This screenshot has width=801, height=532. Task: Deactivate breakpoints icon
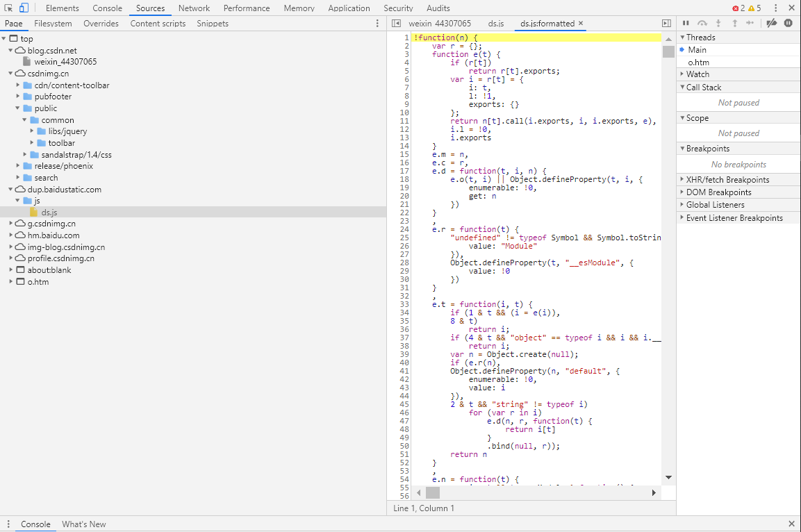[x=772, y=23]
